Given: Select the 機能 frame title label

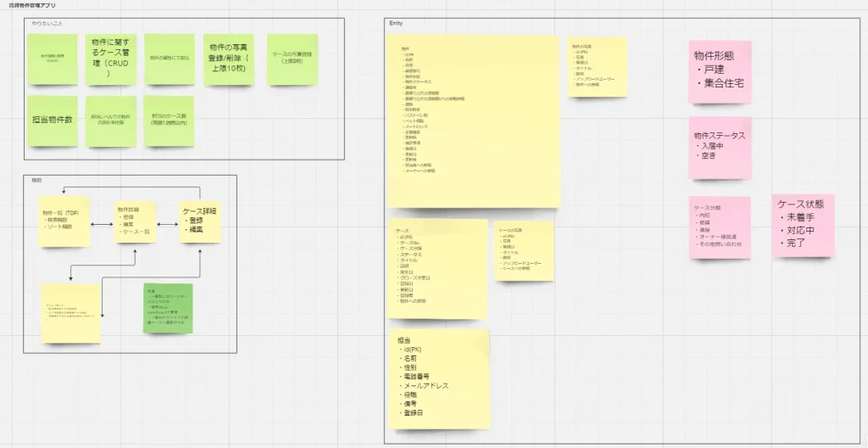Looking at the screenshot, I should click(36, 180).
